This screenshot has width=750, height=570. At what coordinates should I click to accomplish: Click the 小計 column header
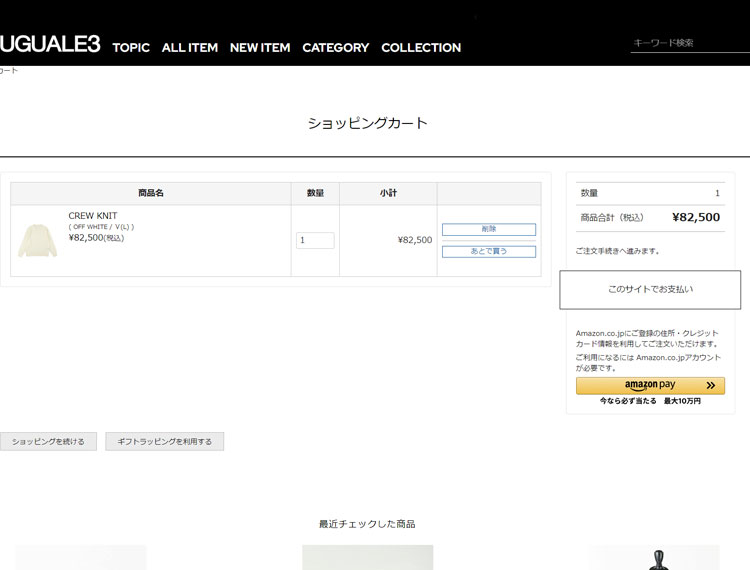point(388,193)
